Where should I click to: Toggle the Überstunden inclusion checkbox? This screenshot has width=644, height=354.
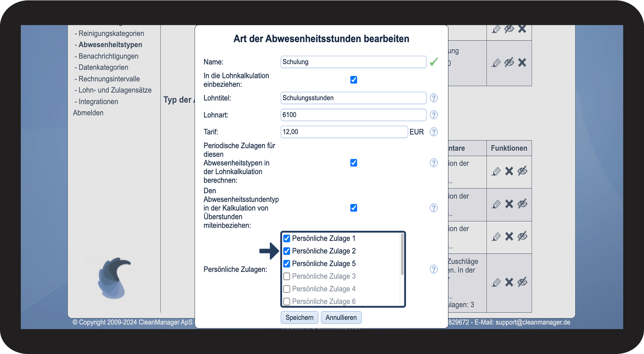[x=354, y=208]
